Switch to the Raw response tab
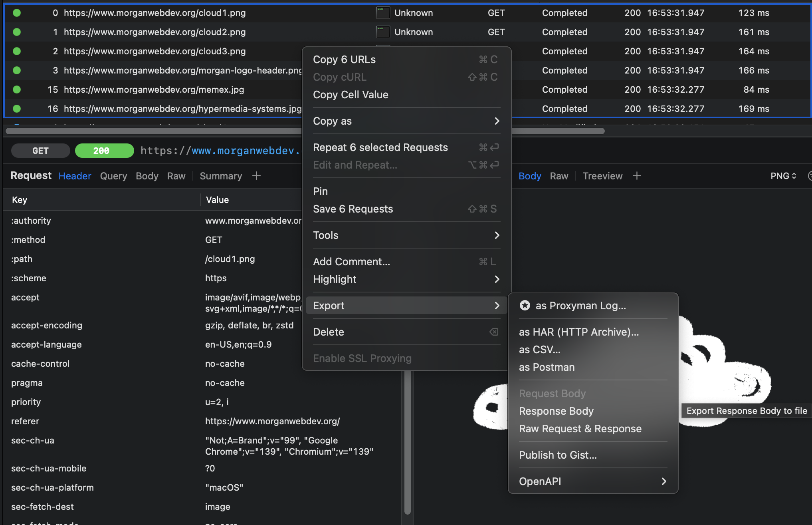The image size is (812, 525). (x=559, y=176)
